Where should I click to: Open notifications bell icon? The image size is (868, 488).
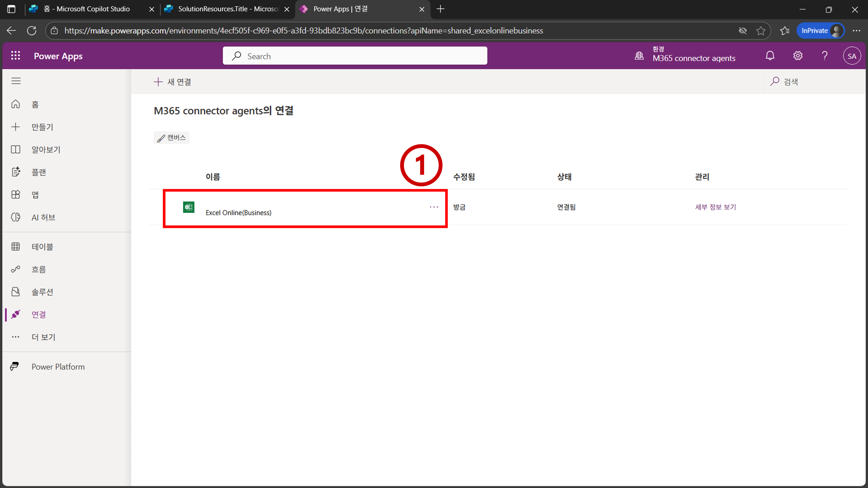[770, 56]
